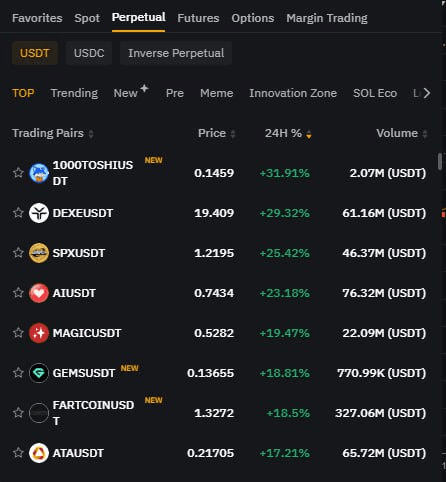Screen dimensions: 446x482
Task: Expand more categories with right chevron
Action: pos(427,93)
